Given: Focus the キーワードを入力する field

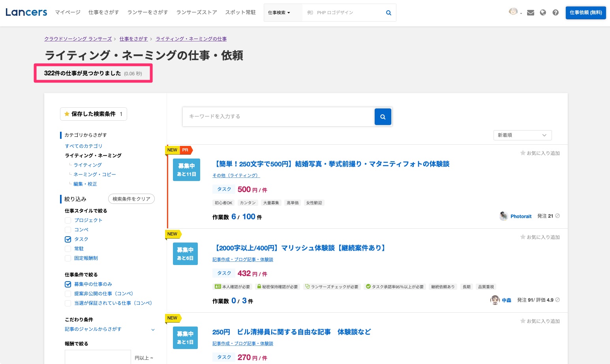Looking at the screenshot, I should point(278,117).
